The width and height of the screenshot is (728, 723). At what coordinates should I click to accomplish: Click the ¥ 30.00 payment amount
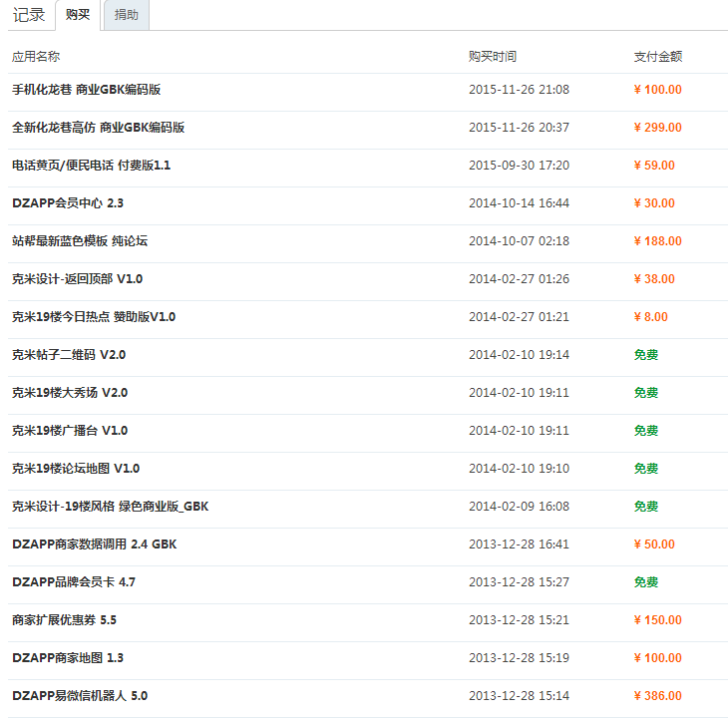point(654,203)
